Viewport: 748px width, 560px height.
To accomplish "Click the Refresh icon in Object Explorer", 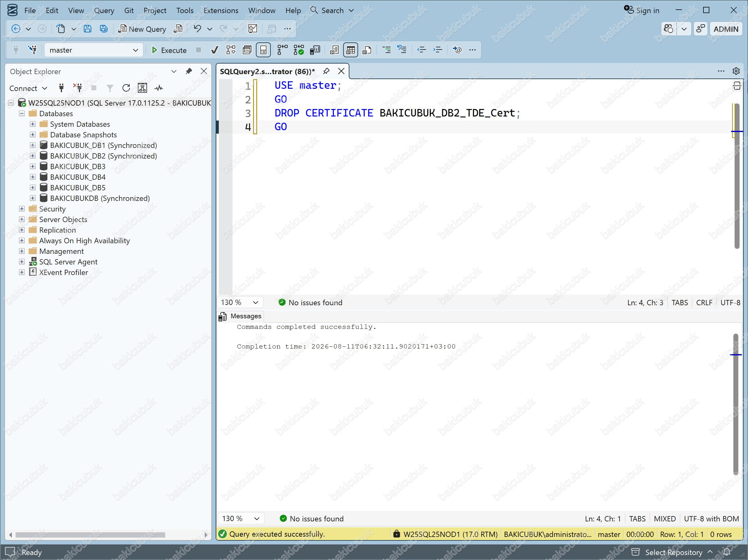I will click(x=126, y=88).
